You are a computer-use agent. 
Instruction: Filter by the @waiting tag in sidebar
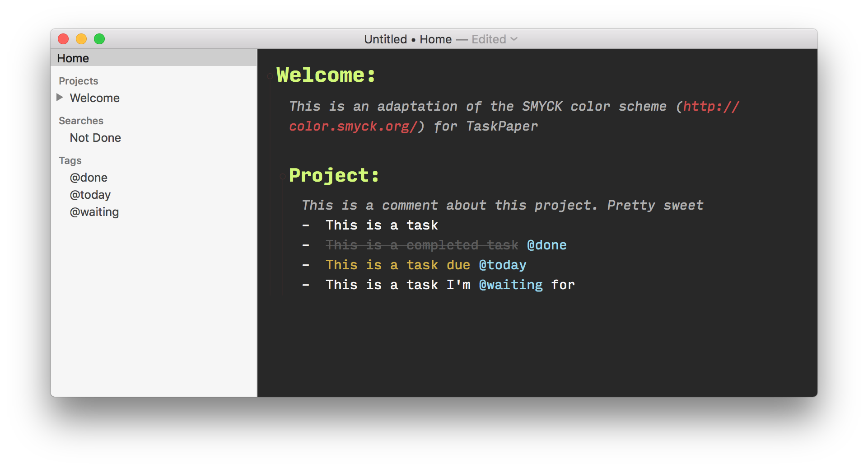click(94, 212)
